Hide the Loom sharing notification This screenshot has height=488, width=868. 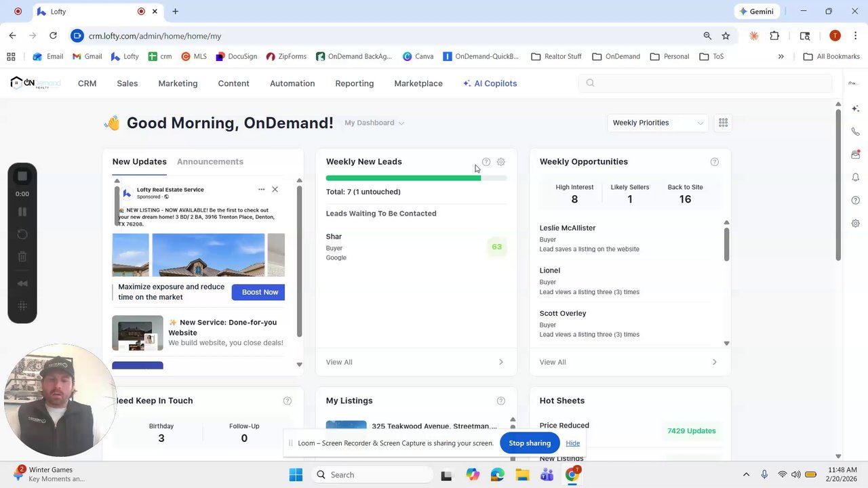[x=573, y=443]
